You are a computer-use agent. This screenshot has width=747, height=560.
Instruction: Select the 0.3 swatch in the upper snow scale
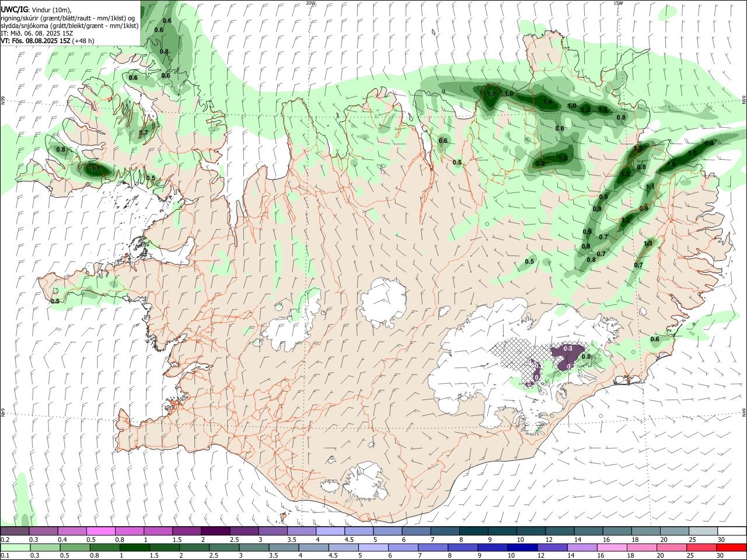[x=44, y=531]
